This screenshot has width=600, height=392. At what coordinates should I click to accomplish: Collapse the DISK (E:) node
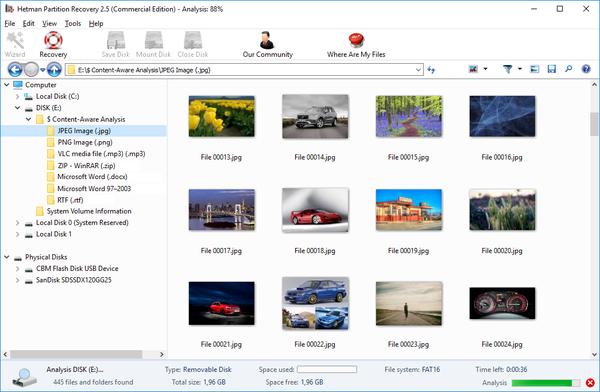coord(17,108)
